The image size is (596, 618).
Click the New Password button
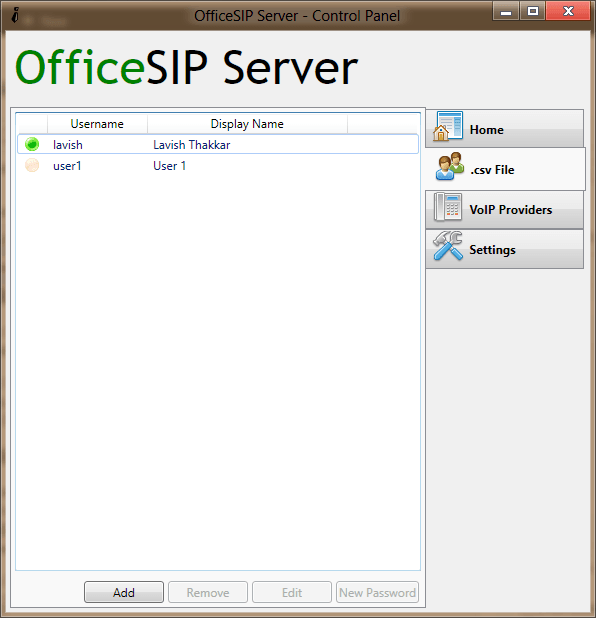pyautogui.click(x=377, y=592)
